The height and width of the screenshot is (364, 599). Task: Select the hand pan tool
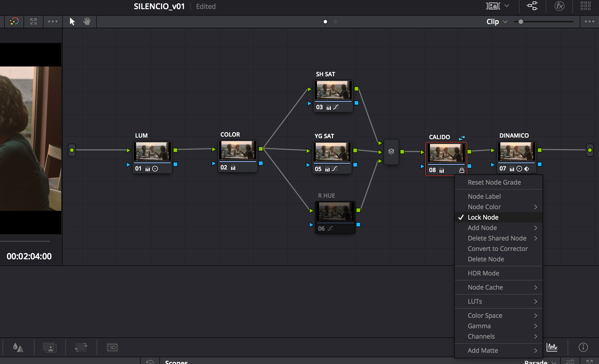87,21
